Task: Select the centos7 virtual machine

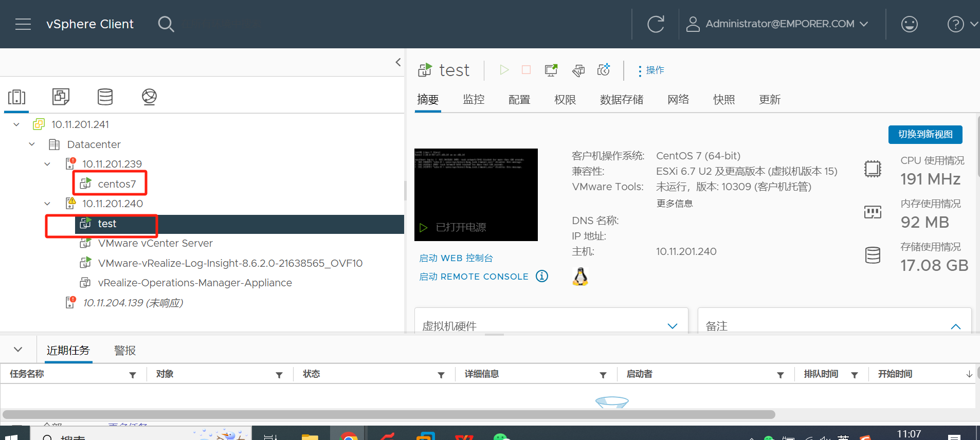Action: tap(117, 184)
